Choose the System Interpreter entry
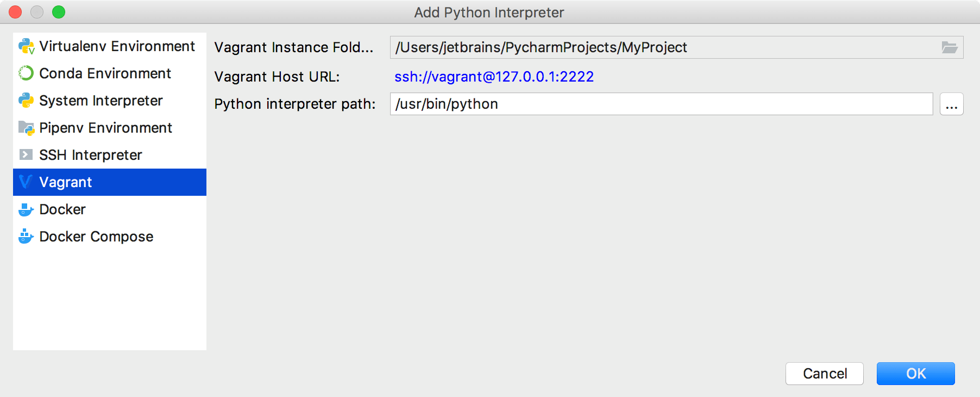This screenshot has height=397, width=980. 100,101
